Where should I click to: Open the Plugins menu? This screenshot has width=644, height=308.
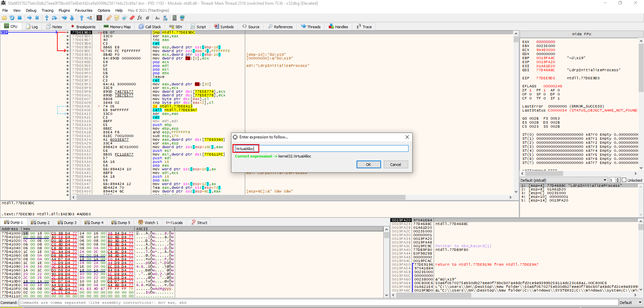[64, 10]
